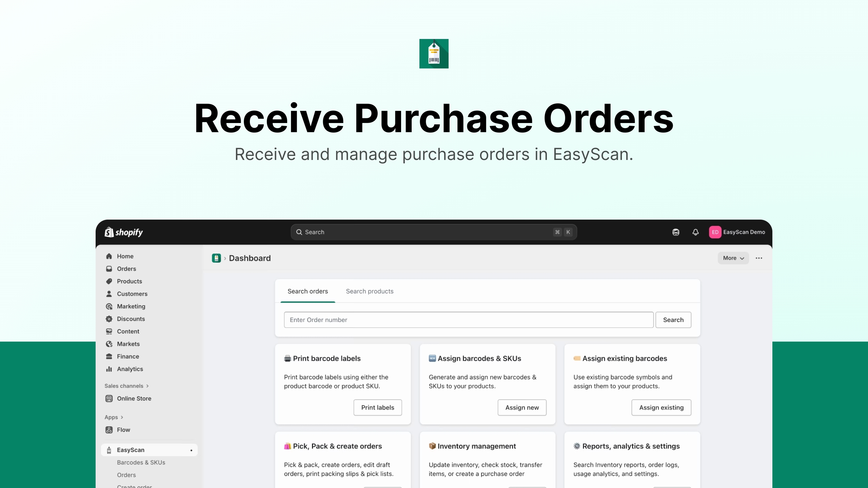Click Reports, analytics & settings title
This screenshot has width=868, height=488.
coord(631,446)
